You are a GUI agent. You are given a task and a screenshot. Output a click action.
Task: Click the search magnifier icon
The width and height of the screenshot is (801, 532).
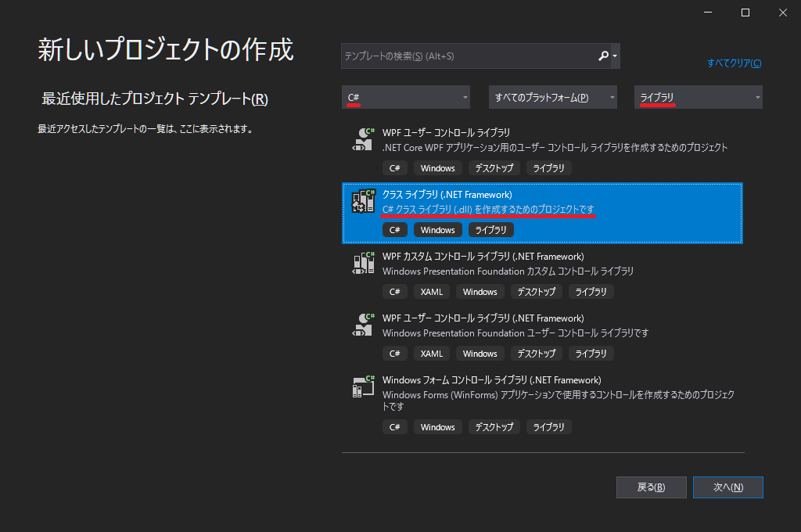[603, 56]
